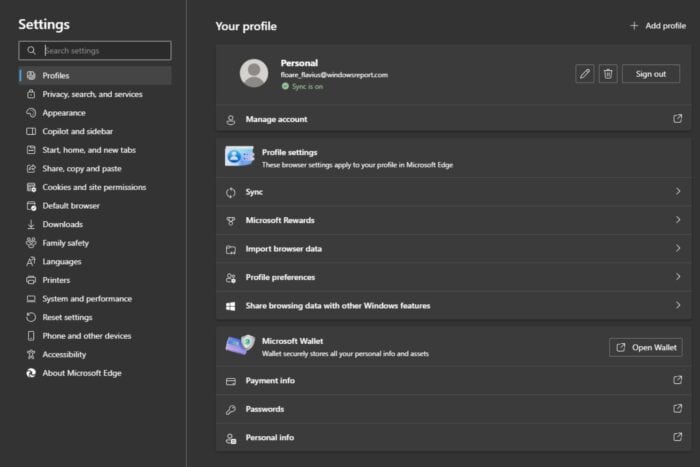Click the Windows logo icon in Share row
Image resolution: width=700 pixels, height=467 pixels.
(231, 306)
